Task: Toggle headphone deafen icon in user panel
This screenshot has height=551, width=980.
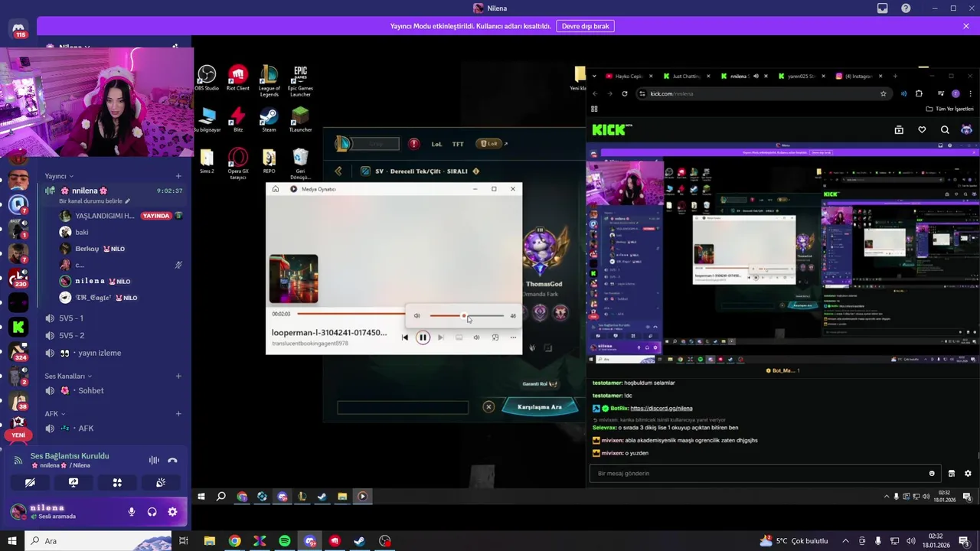Action: point(152,512)
